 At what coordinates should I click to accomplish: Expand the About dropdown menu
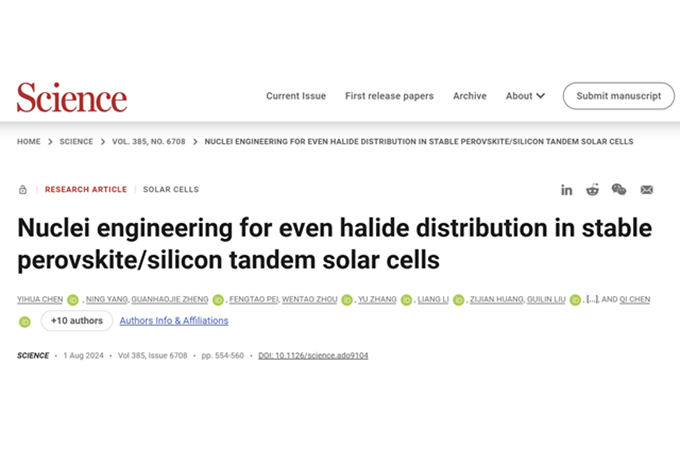[x=525, y=96]
